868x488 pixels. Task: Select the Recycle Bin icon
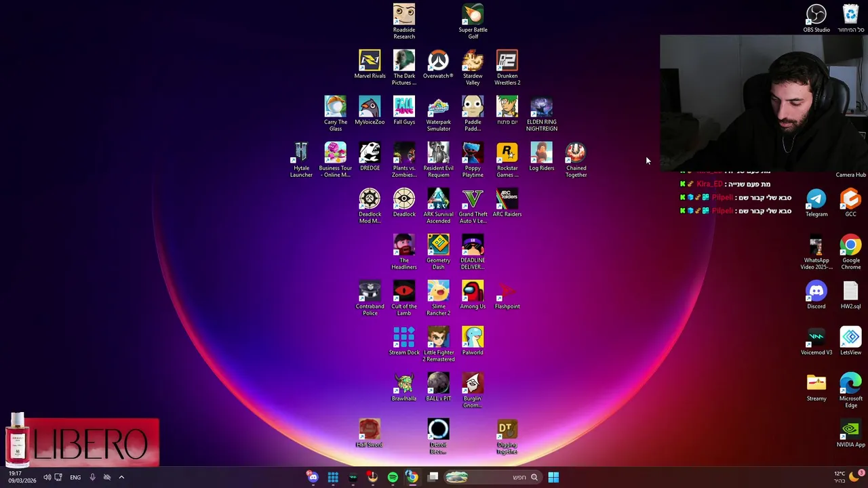coord(850,18)
